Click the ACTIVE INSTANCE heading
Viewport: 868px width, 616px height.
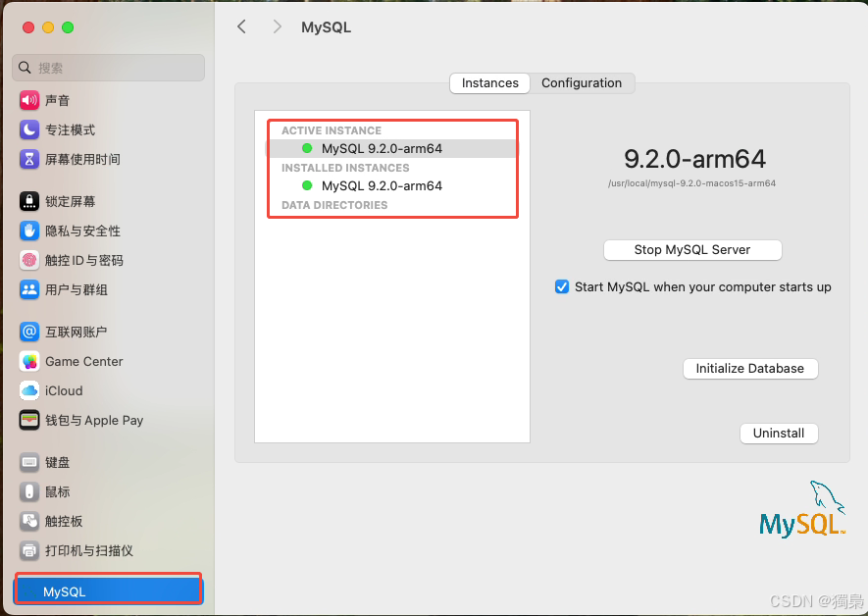click(332, 130)
